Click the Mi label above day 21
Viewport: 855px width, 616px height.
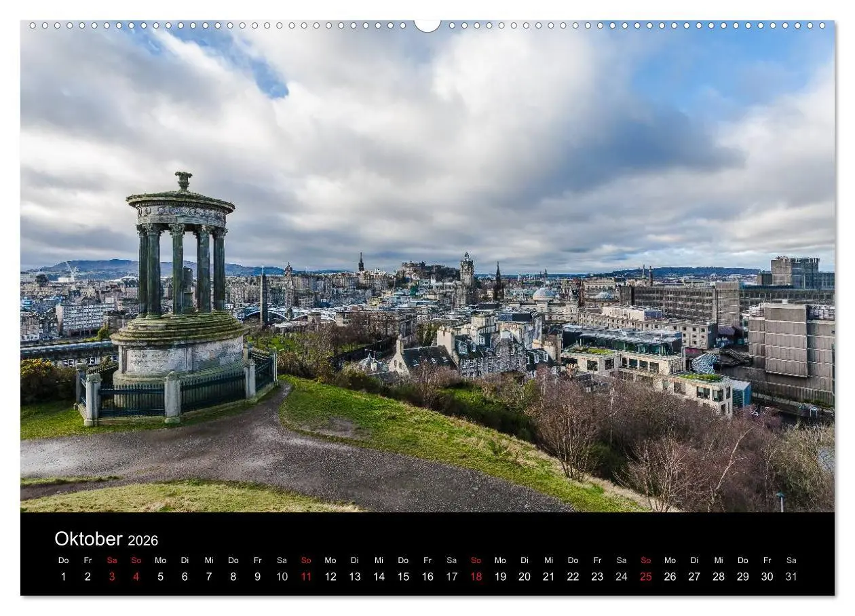549,560
